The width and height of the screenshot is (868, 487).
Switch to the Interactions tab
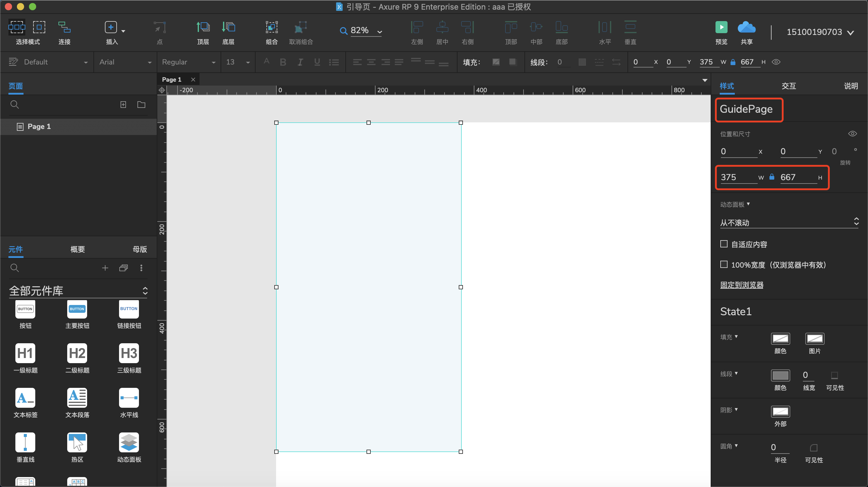(788, 86)
